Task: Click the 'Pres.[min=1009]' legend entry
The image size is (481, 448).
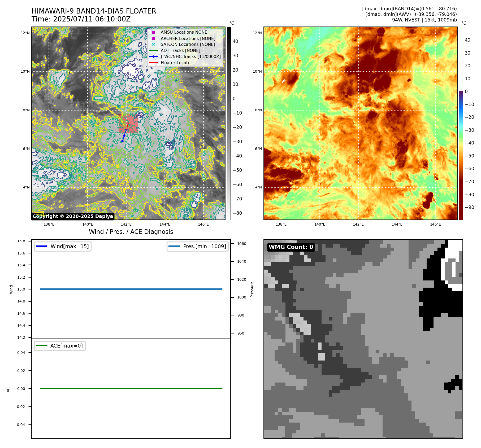Action: tap(198, 246)
